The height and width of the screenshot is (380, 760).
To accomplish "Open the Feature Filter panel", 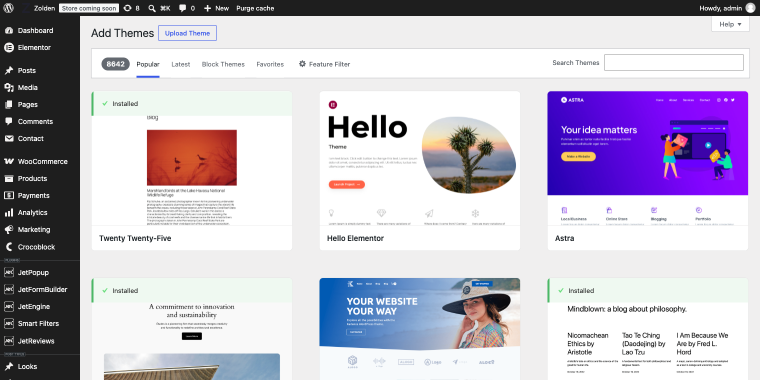I will pyautogui.click(x=324, y=64).
